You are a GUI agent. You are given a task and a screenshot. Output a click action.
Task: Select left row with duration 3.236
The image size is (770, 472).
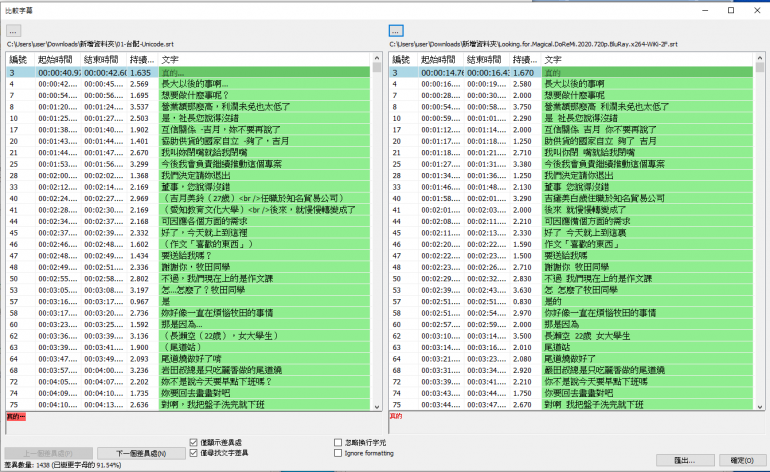point(188,370)
